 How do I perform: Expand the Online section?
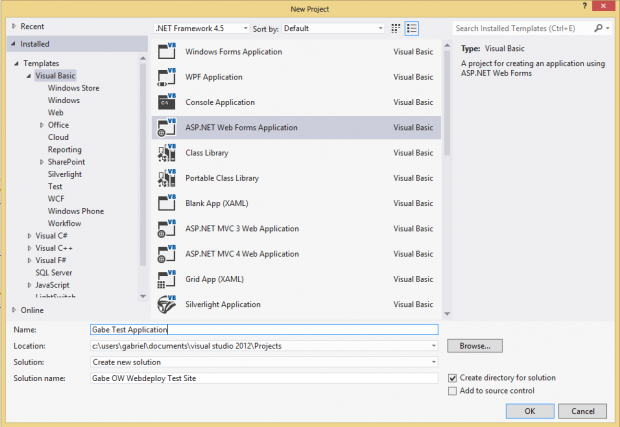point(14,310)
